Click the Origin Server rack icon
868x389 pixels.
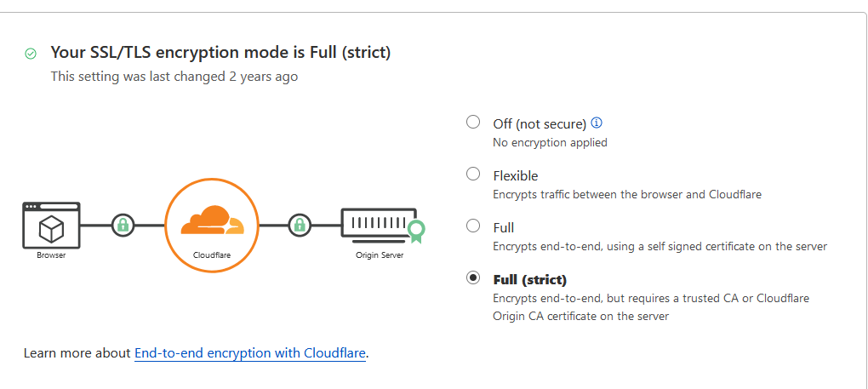pos(379,223)
